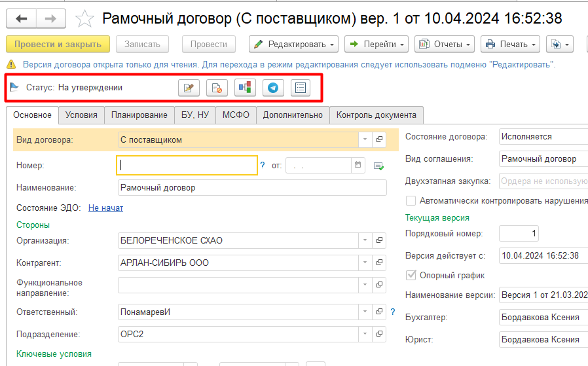Click the 'Провести и закрыть' button
The width and height of the screenshot is (588, 366).
58,45
